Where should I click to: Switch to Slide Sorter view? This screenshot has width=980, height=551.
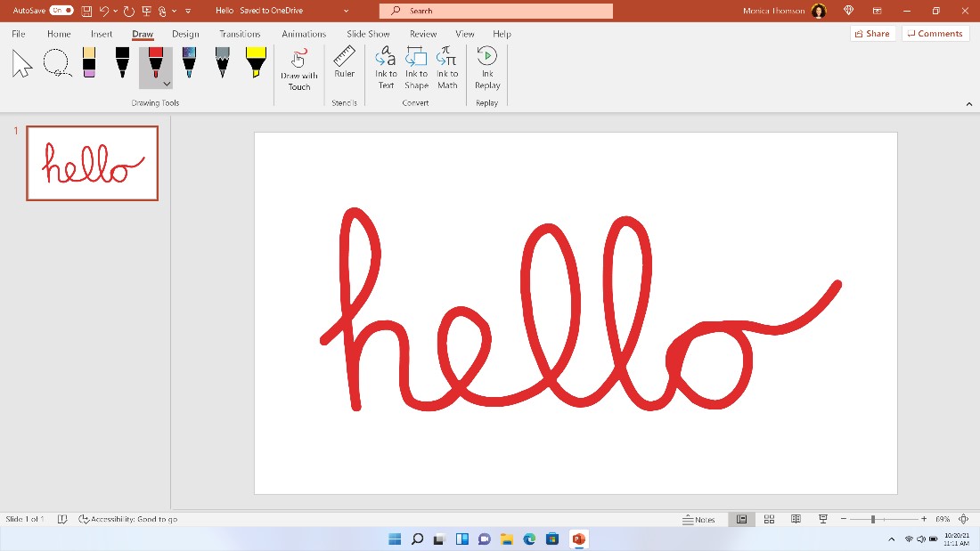[x=769, y=518]
